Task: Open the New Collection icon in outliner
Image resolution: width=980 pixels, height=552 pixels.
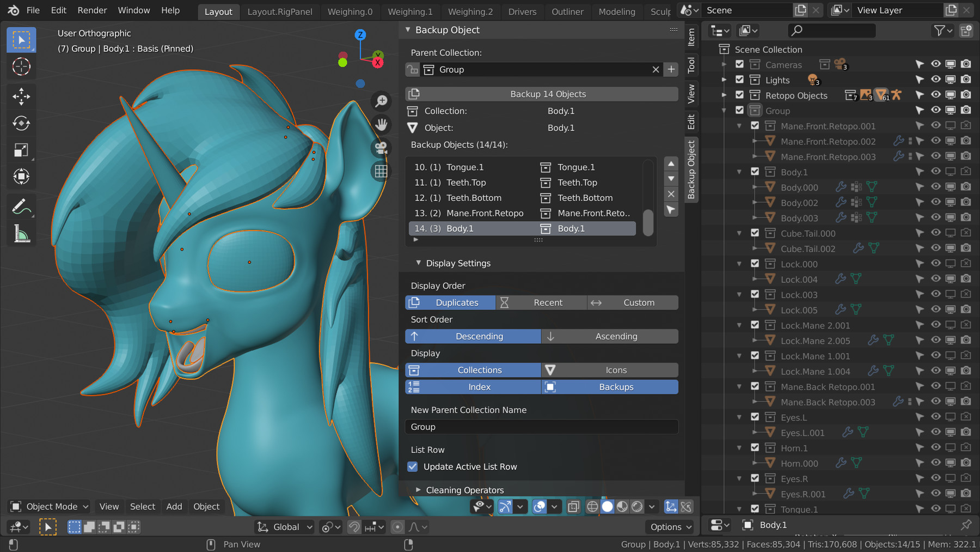Action: coord(966,31)
